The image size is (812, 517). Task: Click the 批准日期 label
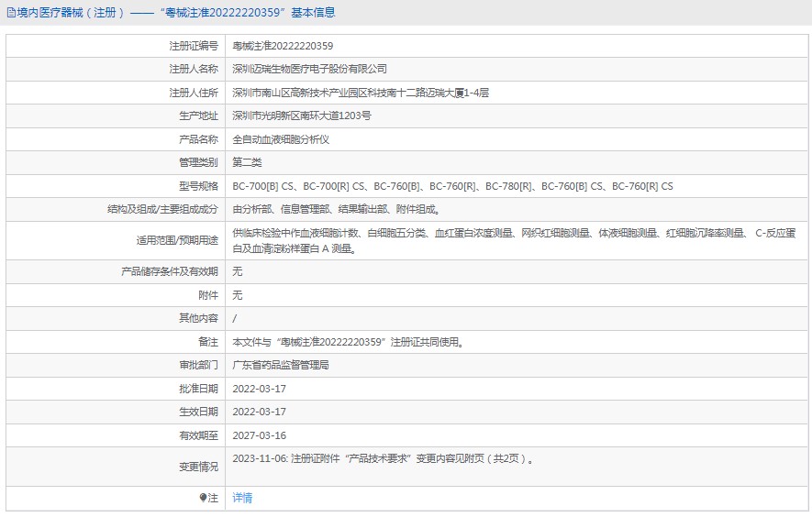coord(199,389)
